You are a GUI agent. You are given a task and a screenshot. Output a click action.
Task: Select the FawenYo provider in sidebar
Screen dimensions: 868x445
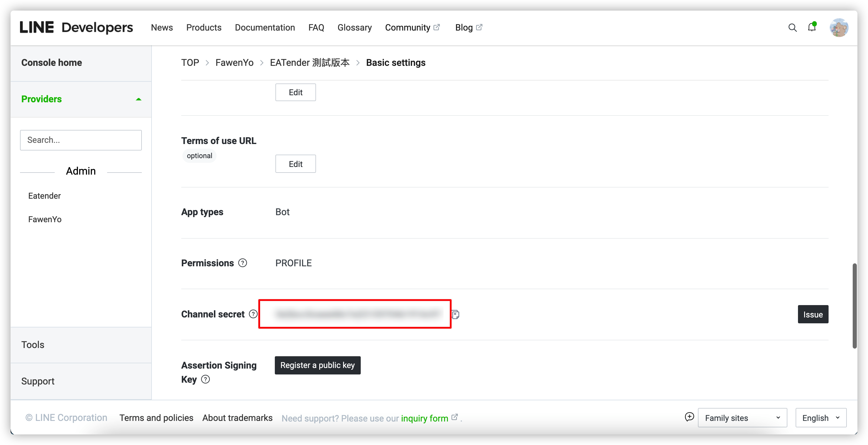(45, 220)
